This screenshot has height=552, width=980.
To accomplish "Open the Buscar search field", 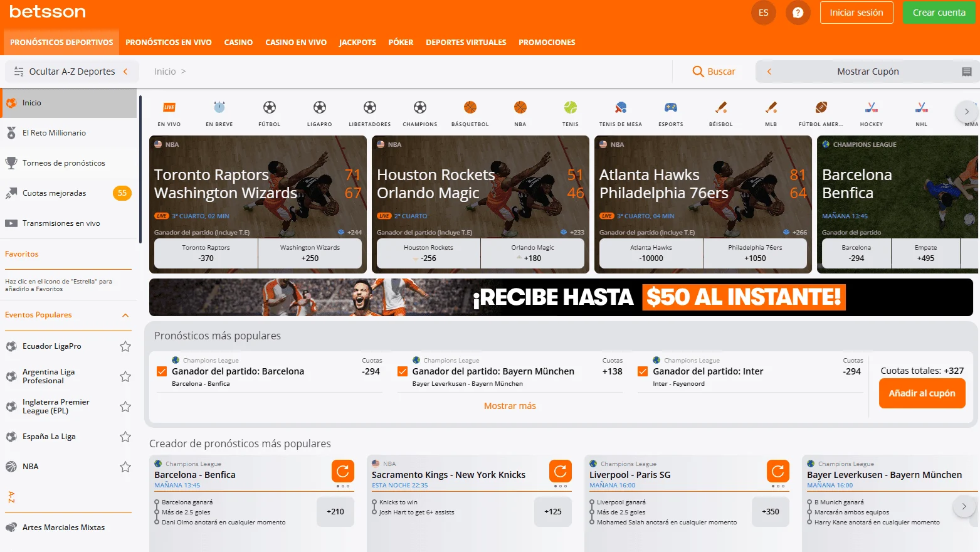I will pyautogui.click(x=714, y=72).
